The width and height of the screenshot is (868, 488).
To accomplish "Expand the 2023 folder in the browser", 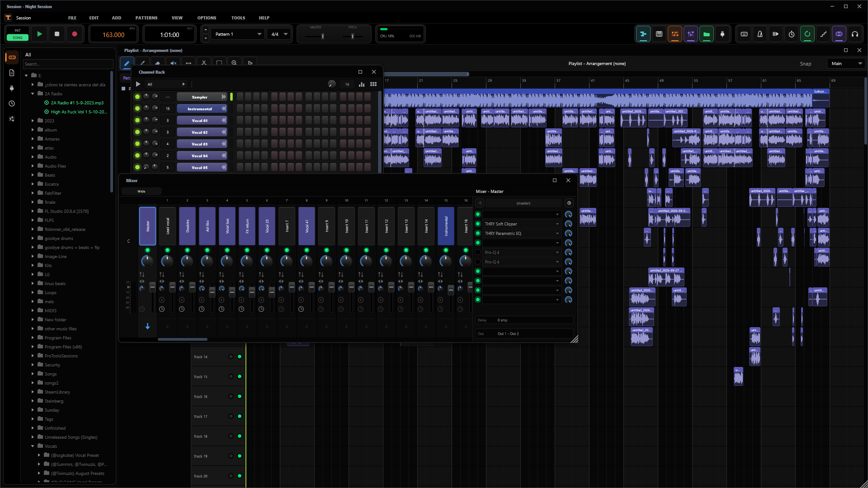I will click(x=33, y=121).
